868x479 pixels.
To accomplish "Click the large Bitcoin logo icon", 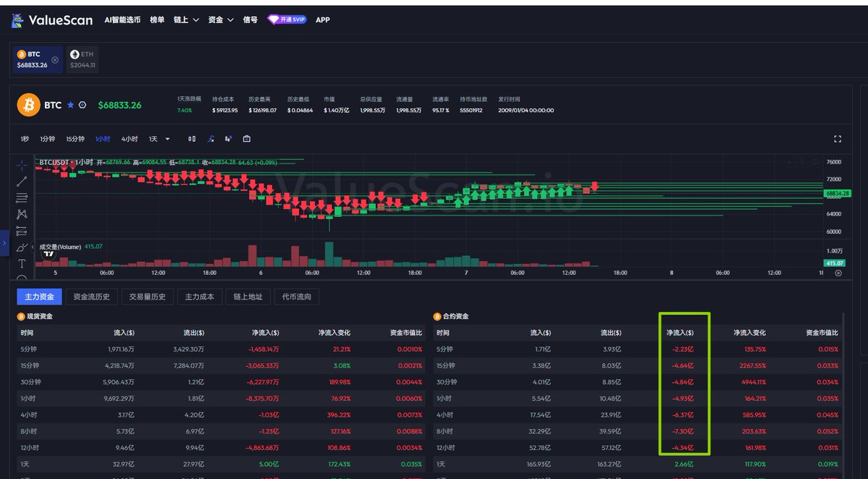I will coord(28,104).
